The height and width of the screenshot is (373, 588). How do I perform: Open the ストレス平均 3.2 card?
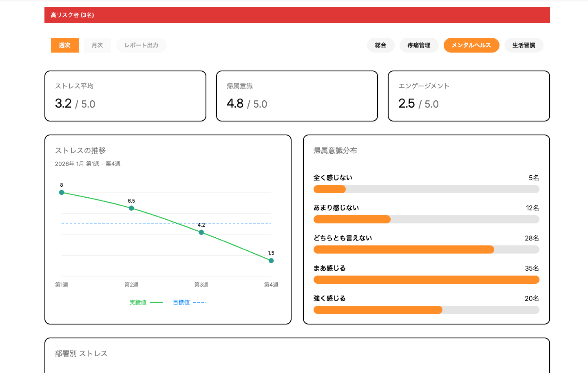click(125, 96)
